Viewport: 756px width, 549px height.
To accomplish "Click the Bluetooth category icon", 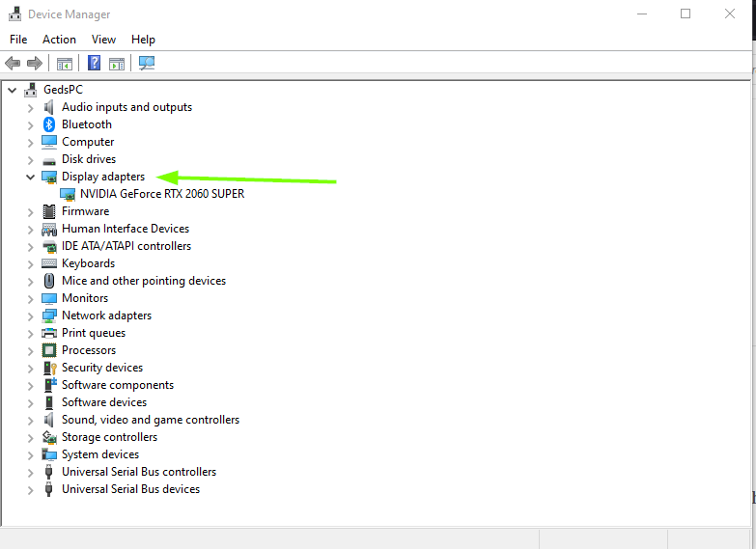I will point(49,124).
